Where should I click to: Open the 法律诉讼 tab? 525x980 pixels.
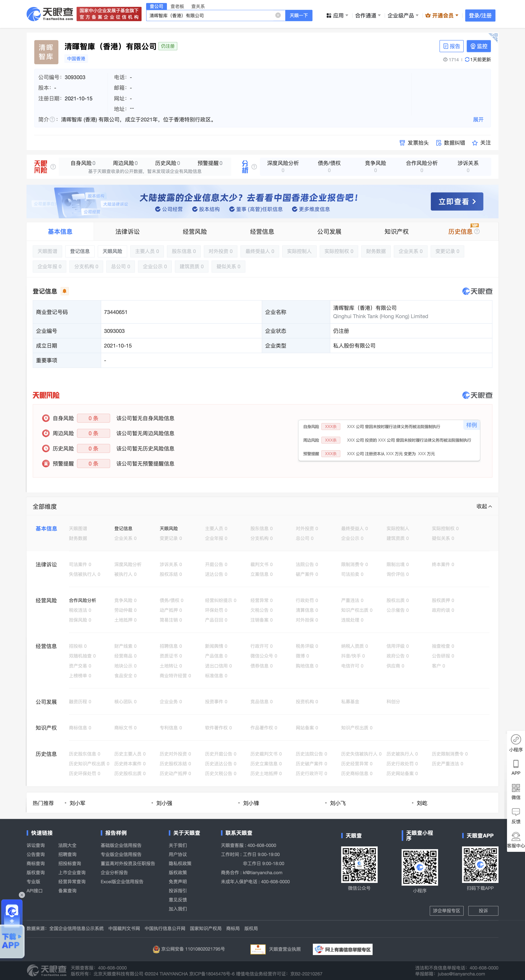127,231
